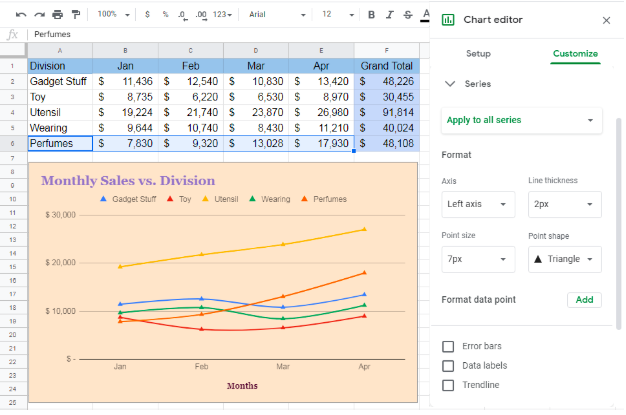This screenshot has height=415, width=626.
Task: Activate the Paint format tool
Action: (75, 15)
